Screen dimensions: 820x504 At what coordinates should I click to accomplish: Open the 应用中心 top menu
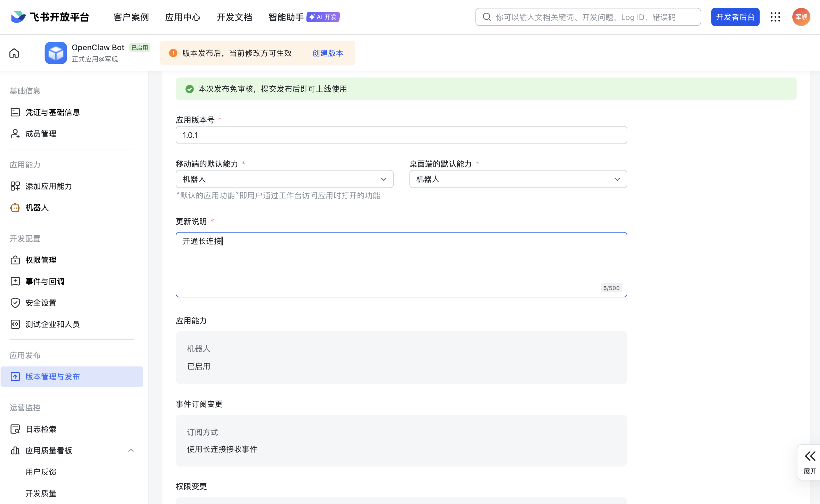click(183, 17)
